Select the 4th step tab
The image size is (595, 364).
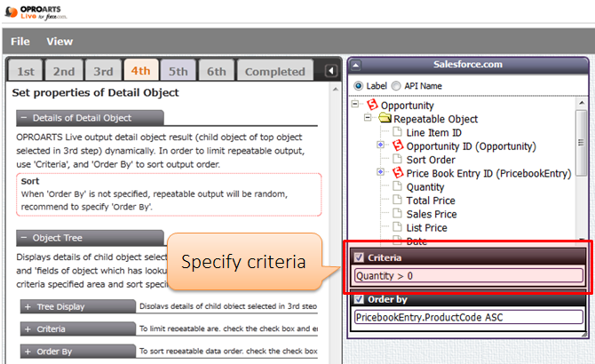point(141,70)
